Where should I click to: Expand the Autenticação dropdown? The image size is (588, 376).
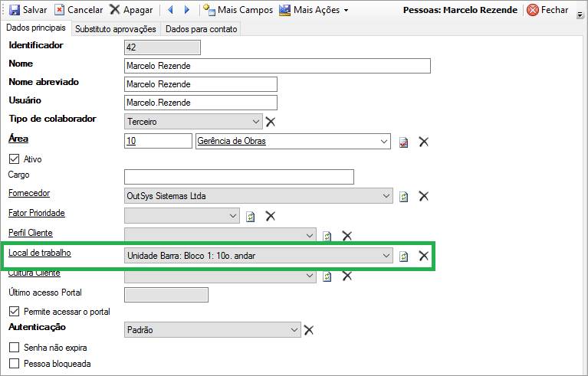[294, 330]
